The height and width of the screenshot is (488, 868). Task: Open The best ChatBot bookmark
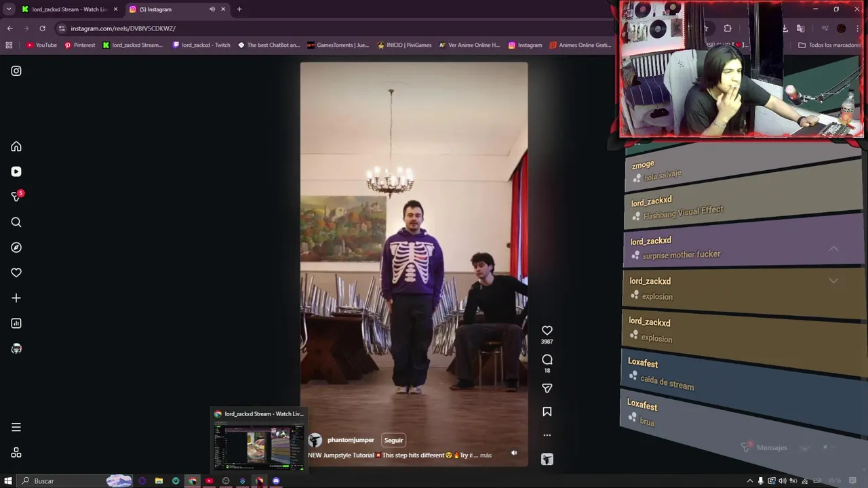[x=269, y=45]
